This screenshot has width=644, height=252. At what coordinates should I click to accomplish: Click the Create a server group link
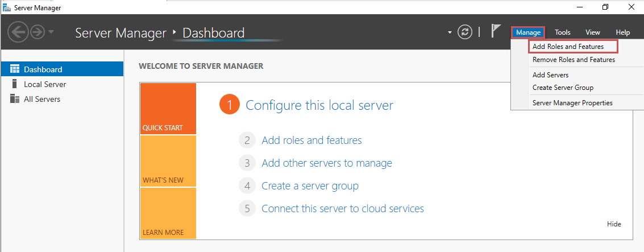[x=310, y=186]
